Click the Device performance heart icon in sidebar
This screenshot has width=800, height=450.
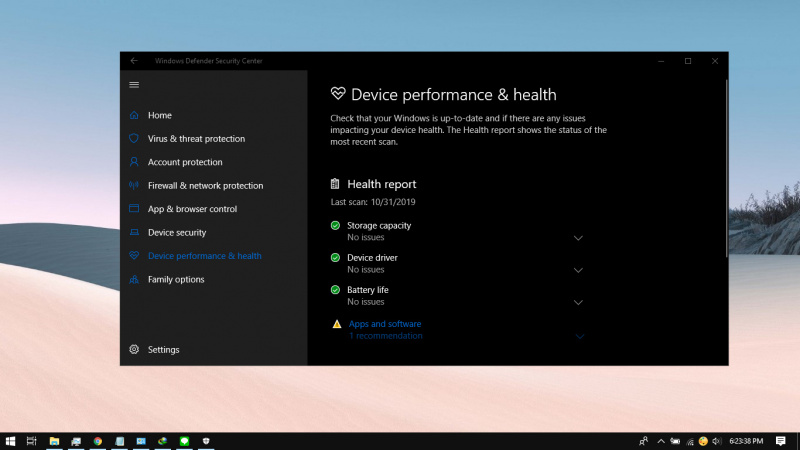134,255
